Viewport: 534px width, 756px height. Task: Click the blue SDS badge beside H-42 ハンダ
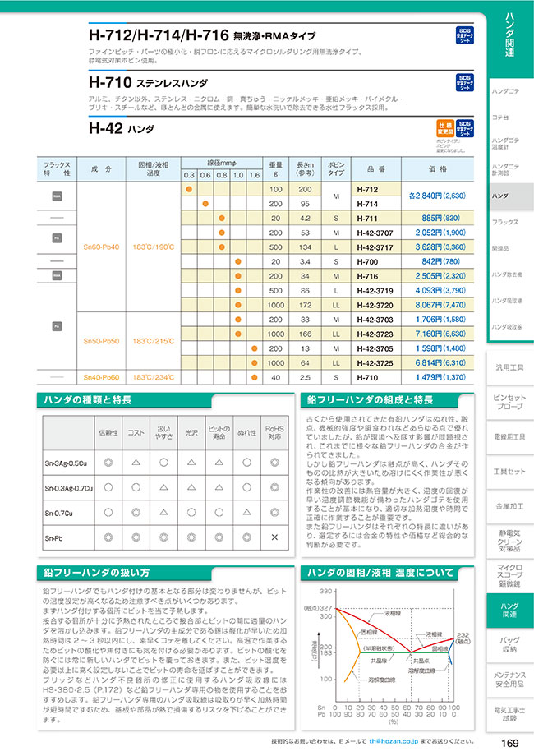pyautogui.click(x=464, y=128)
